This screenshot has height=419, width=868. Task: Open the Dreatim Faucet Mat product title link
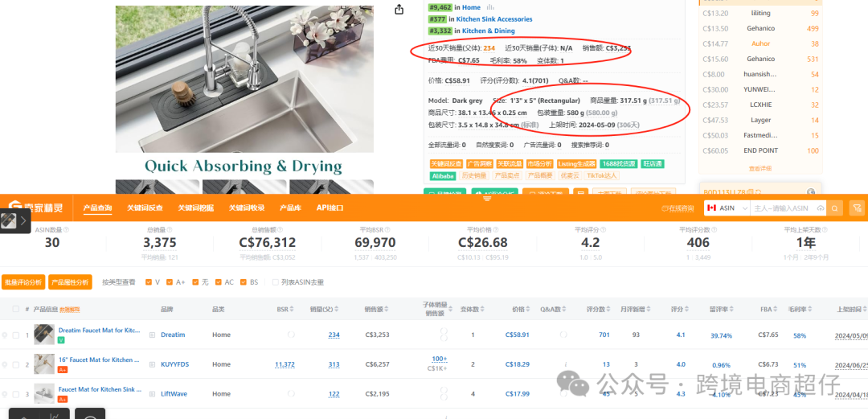coord(99,331)
